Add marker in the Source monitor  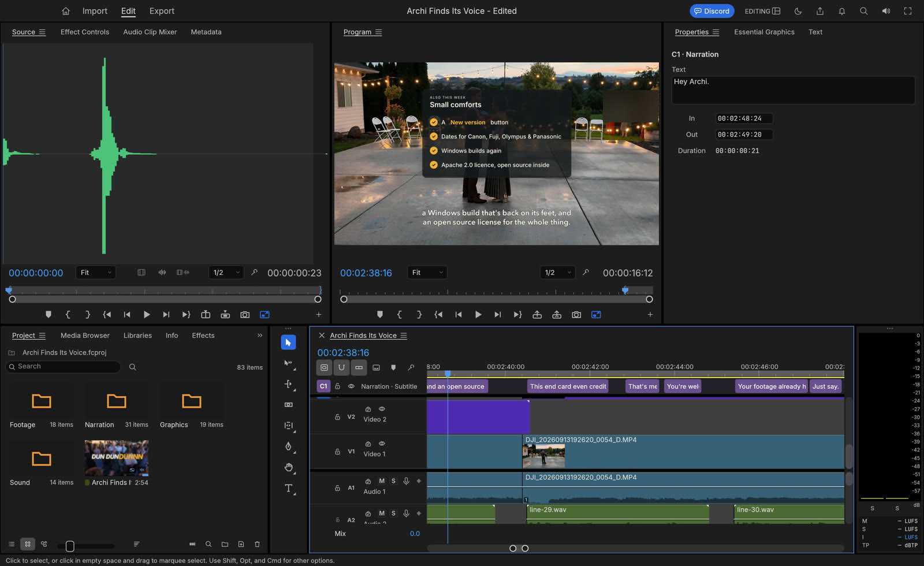pyautogui.click(x=49, y=315)
